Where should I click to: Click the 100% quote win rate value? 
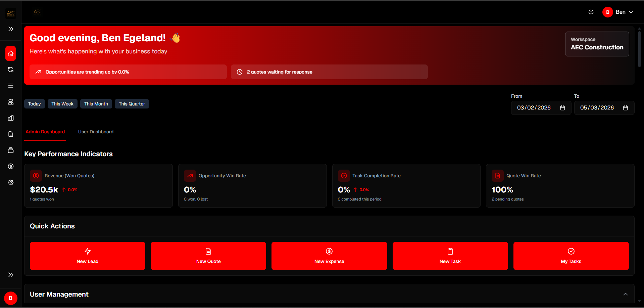[502, 190]
